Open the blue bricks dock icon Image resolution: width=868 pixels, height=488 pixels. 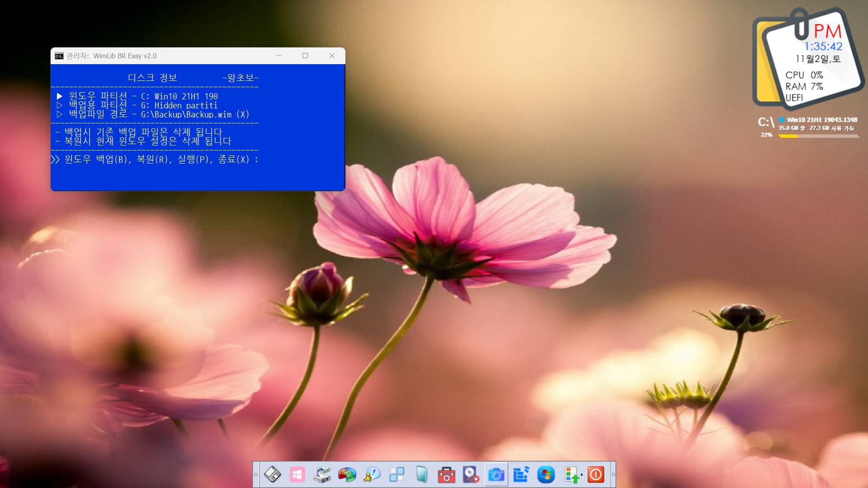coord(521,474)
